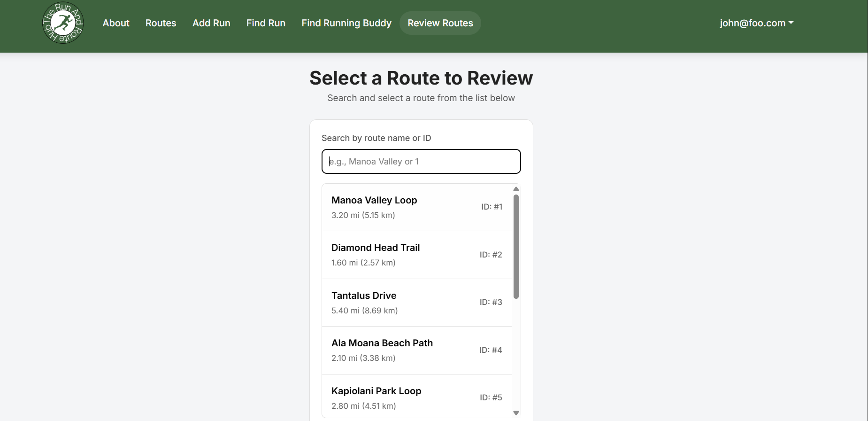Expand the john@foo.com account dropdown
Image resolution: width=868 pixels, height=421 pixels.
[x=756, y=23]
